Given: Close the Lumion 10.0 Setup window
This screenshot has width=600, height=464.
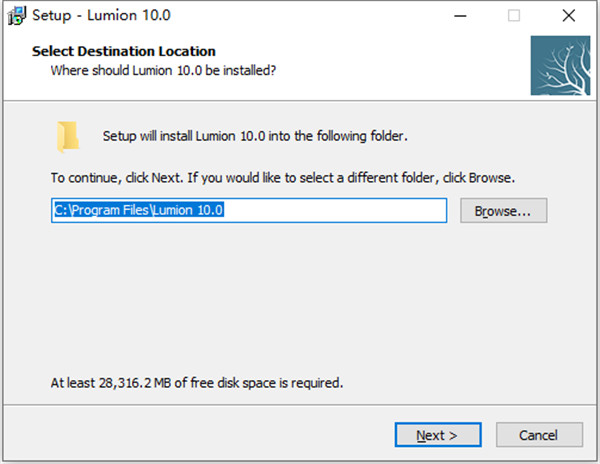Looking at the screenshot, I should [x=567, y=16].
